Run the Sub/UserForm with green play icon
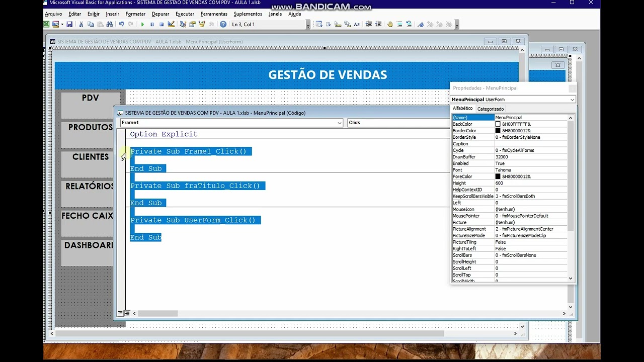The height and width of the screenshot is (362, 644). pyautogui.click(x=142, y=24)
